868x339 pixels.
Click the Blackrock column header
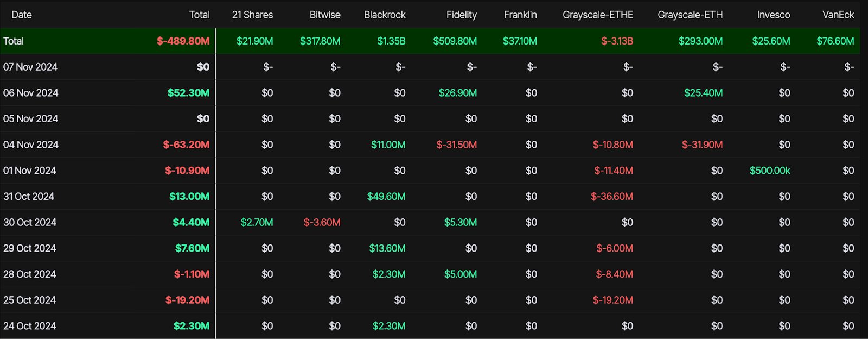point(385,15)
